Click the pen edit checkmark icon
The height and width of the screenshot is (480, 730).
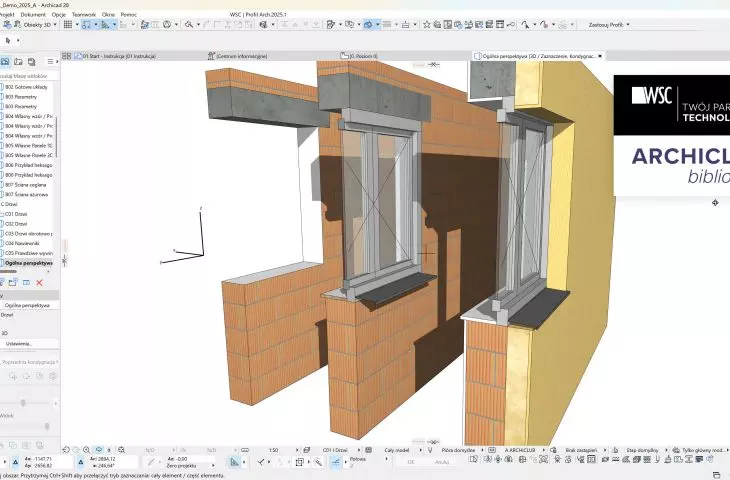coord(331,25)
